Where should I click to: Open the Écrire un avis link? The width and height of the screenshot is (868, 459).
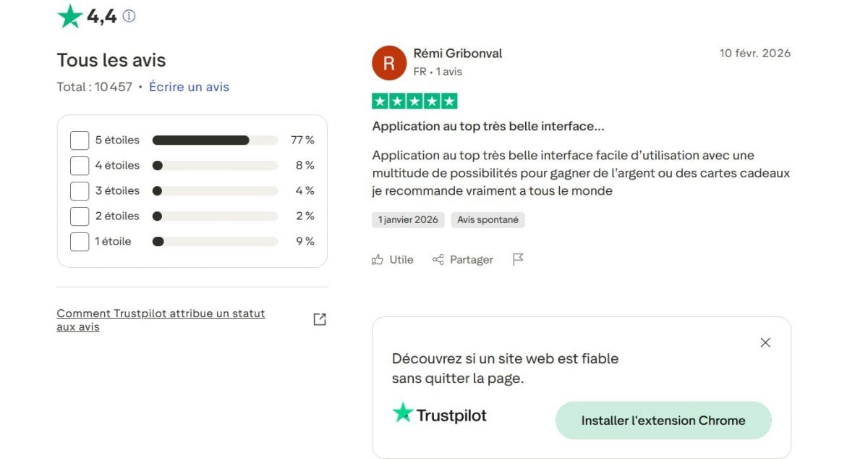tap(189, 86)
